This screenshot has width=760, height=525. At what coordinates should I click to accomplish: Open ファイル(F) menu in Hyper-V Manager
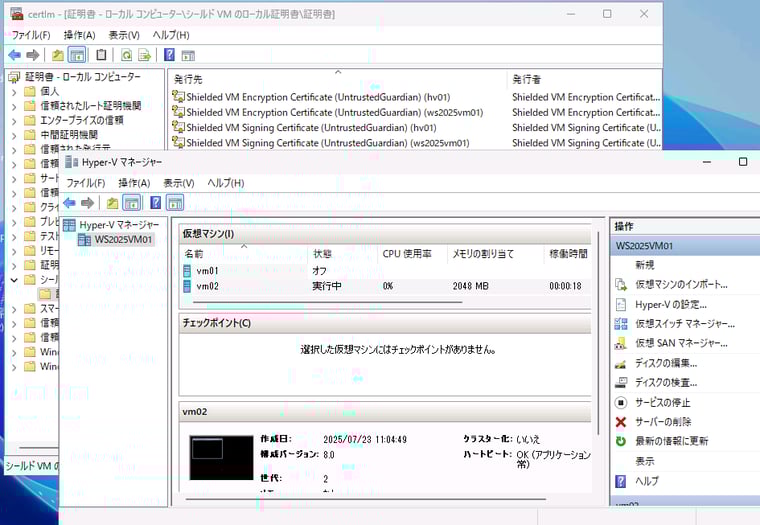pos(86,183)
